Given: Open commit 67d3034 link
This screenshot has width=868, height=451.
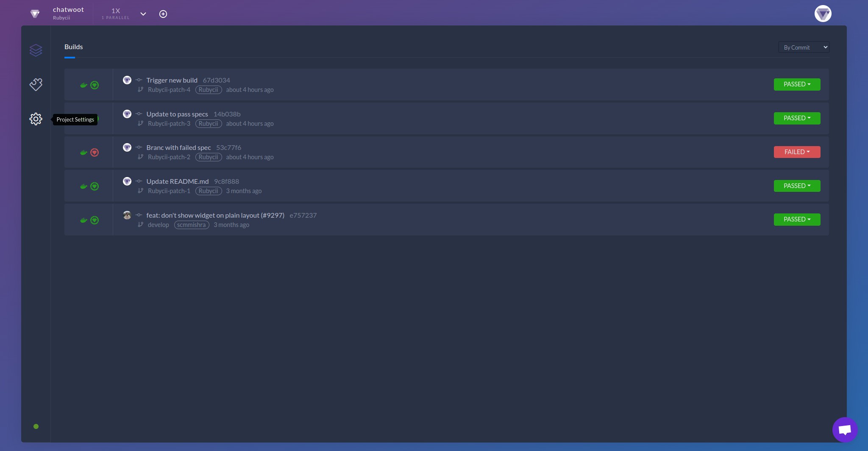Looking at the screenshot, I should [216, 80].
